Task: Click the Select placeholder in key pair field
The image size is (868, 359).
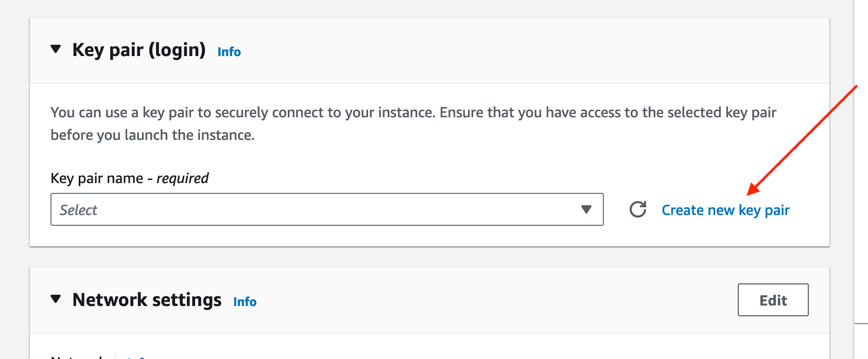Action: tap(78, 210)
